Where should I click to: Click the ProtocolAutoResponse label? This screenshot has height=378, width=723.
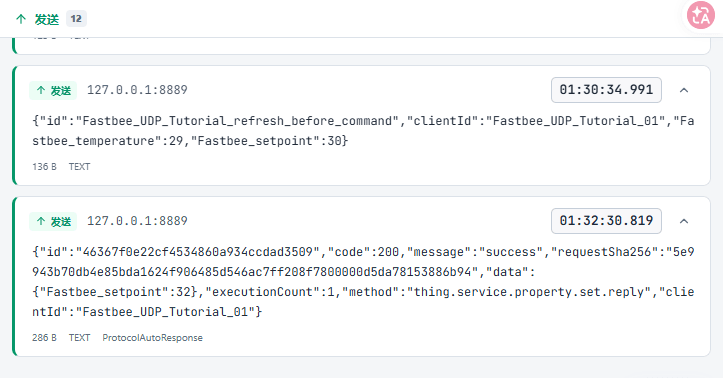[152, 337]
